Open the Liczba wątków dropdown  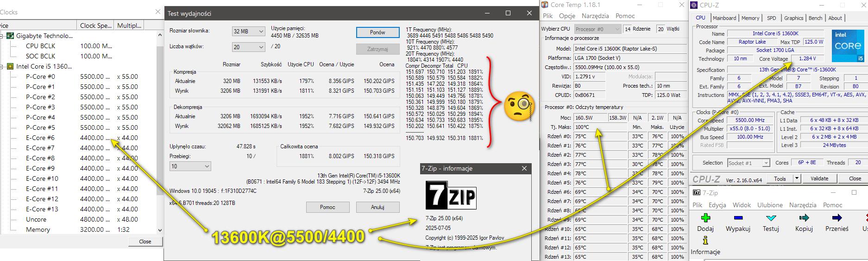pyautogui.click(x=248, y=47)
